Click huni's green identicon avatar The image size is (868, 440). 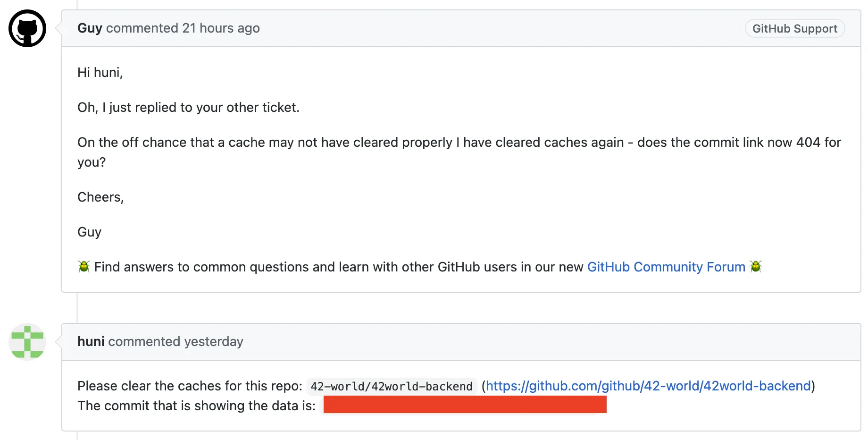[x=27, y=342]
